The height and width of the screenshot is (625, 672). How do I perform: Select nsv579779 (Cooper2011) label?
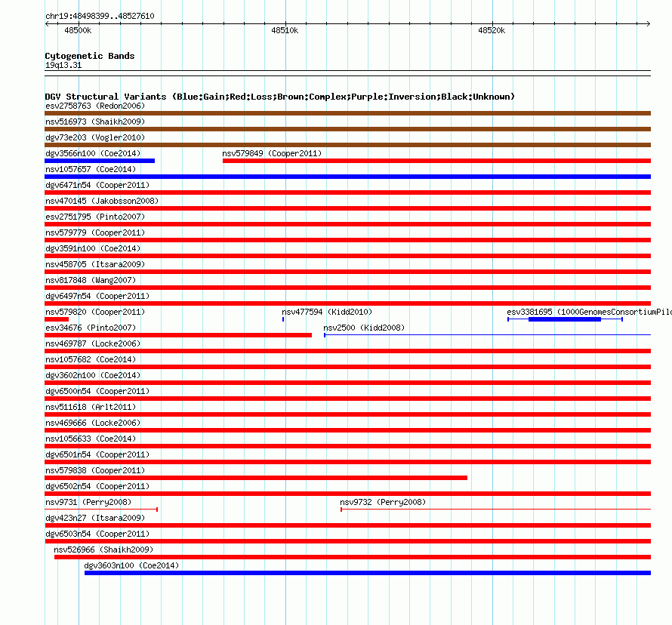click(95, 232)
